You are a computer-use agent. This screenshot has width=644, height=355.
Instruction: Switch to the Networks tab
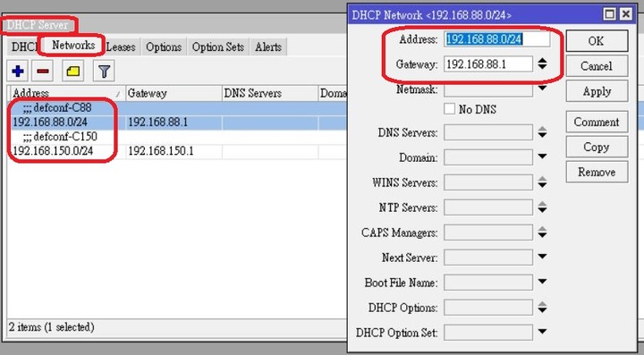click(73, 45)
